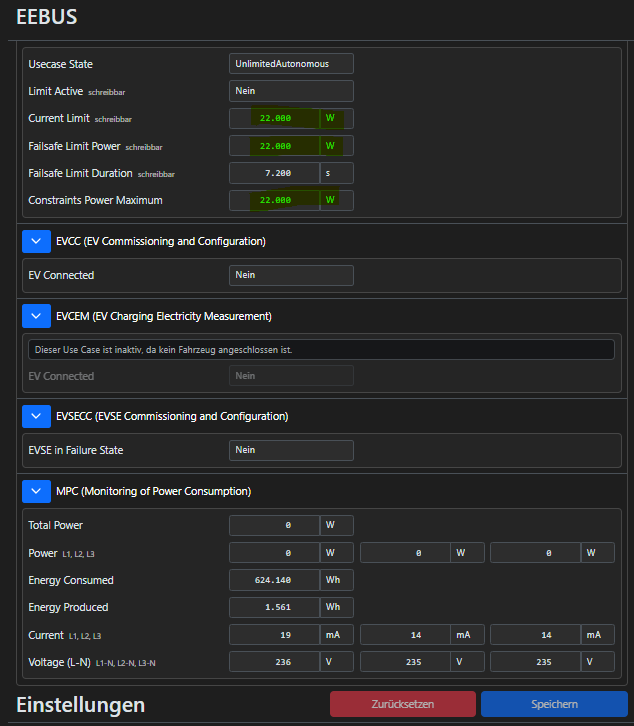
Task: Click the Failsafe Limit Duration field
Action: coord(274,173)
